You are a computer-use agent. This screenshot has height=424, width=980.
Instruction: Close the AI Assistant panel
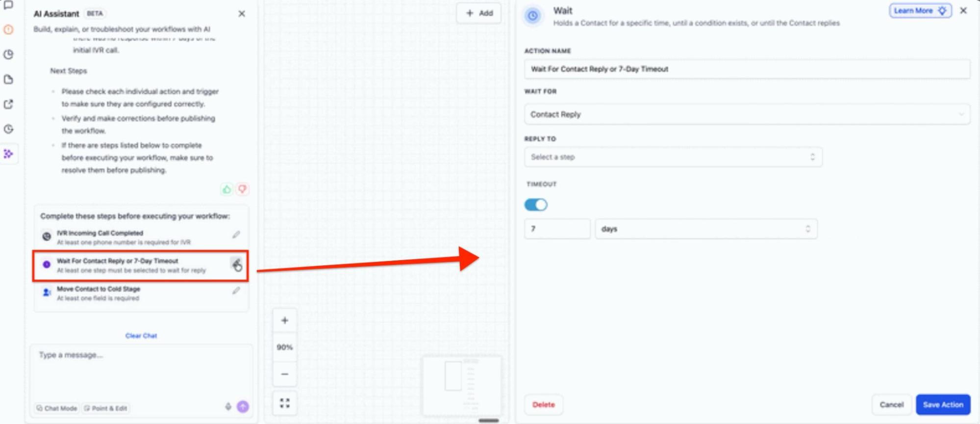(x=242, y=14)
